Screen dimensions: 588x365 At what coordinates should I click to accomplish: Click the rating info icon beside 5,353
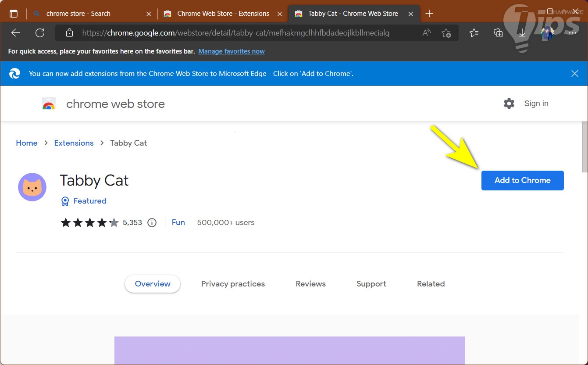[x=152, y=222]
